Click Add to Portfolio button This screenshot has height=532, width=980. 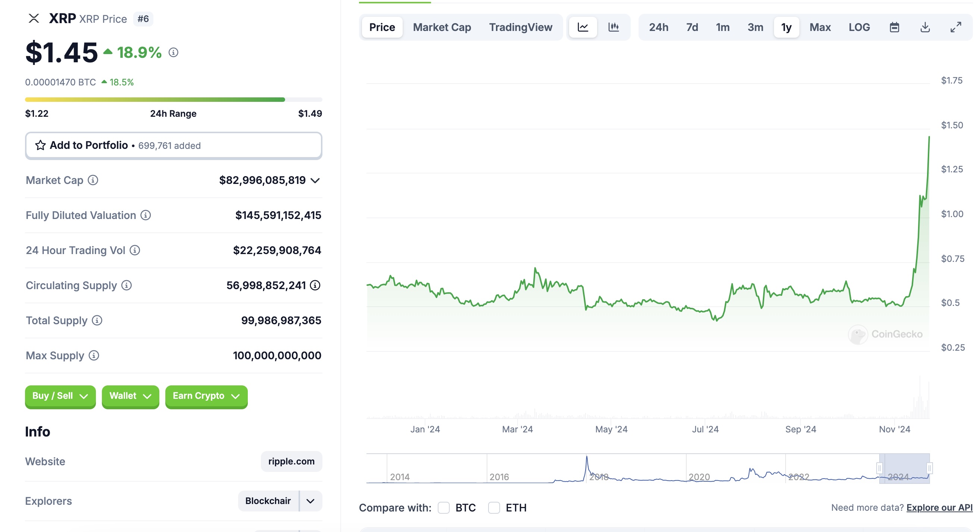coord(174,145)
